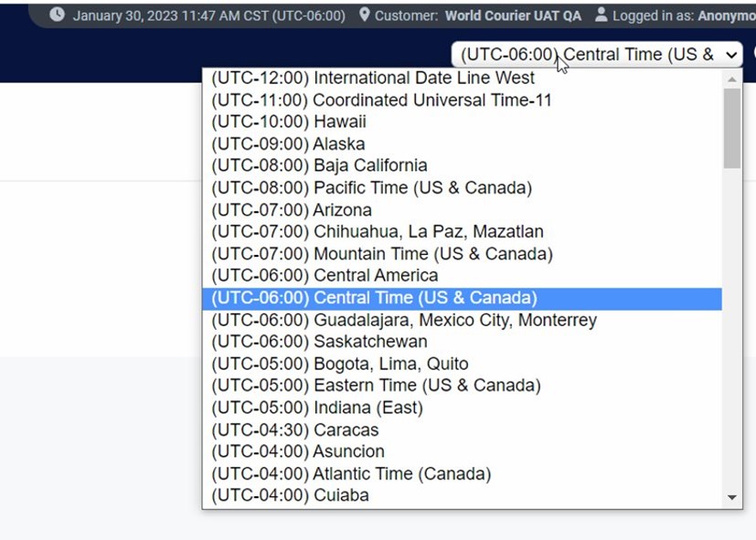
Task: Click the clock icon beside the date
Action: (58, 16)
